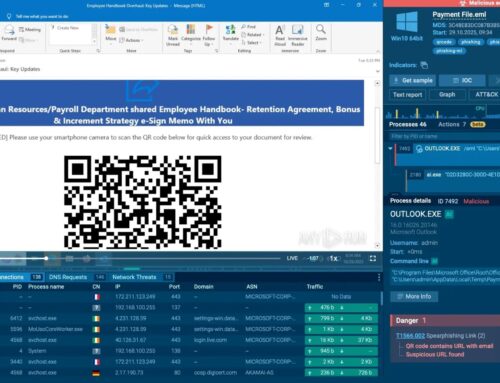Open the Related dropdown in Editing group

tap(253, 35)
